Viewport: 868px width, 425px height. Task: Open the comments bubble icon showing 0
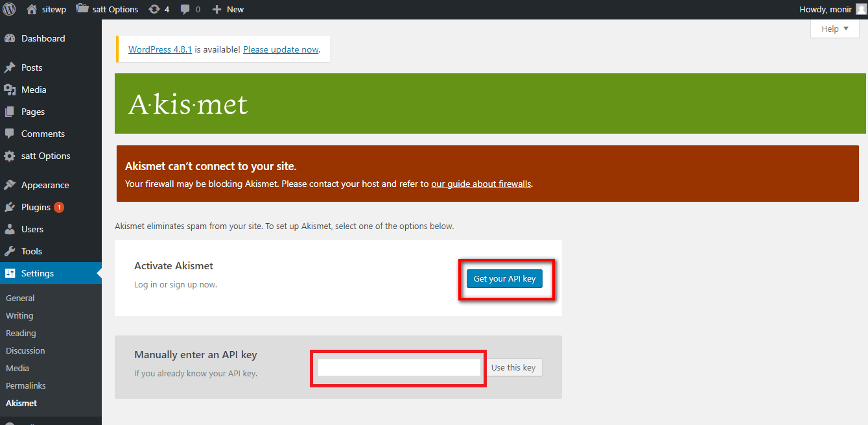click(x=185, y=9)
